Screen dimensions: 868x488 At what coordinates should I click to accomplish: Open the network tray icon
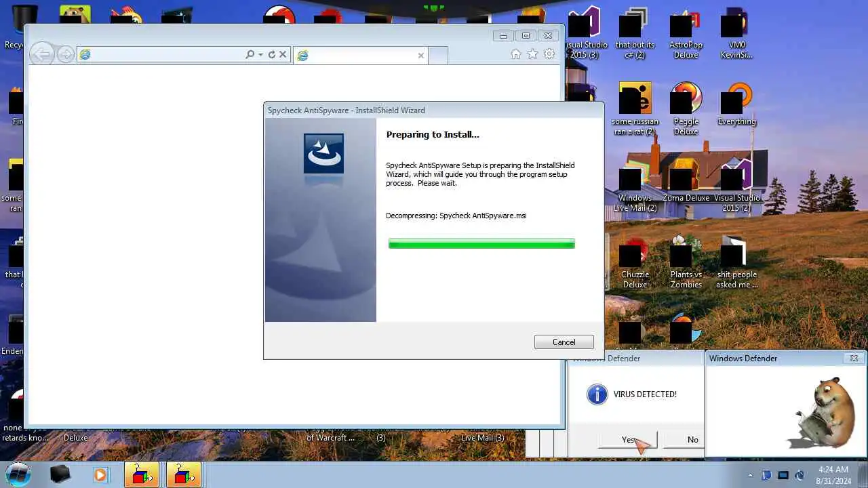(x=783, y=475)
